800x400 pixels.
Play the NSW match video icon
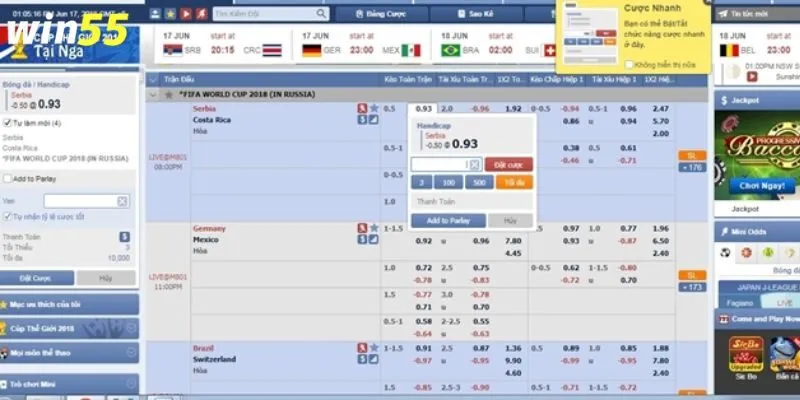[x=752, y=77]
